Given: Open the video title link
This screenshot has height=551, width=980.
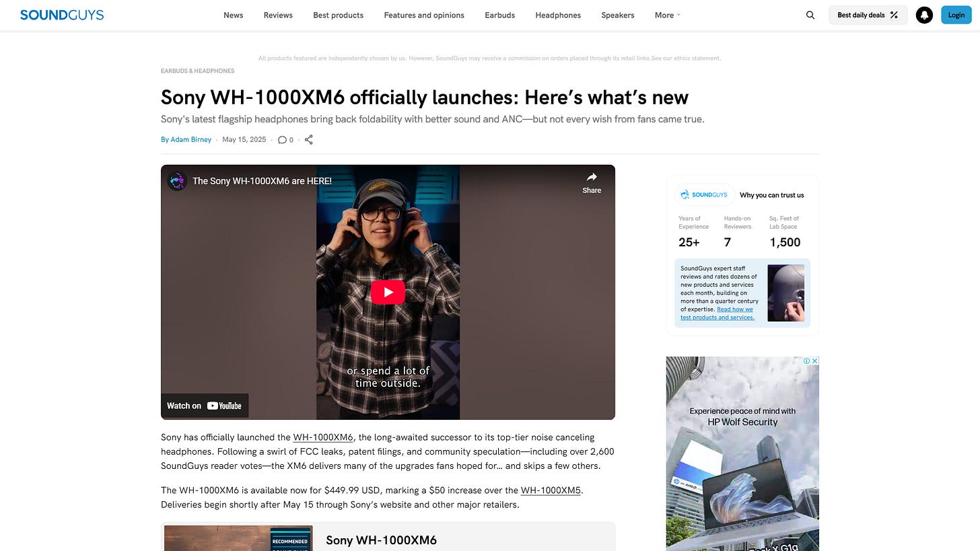Looking at the screenshot, I should tap(262, 181).
